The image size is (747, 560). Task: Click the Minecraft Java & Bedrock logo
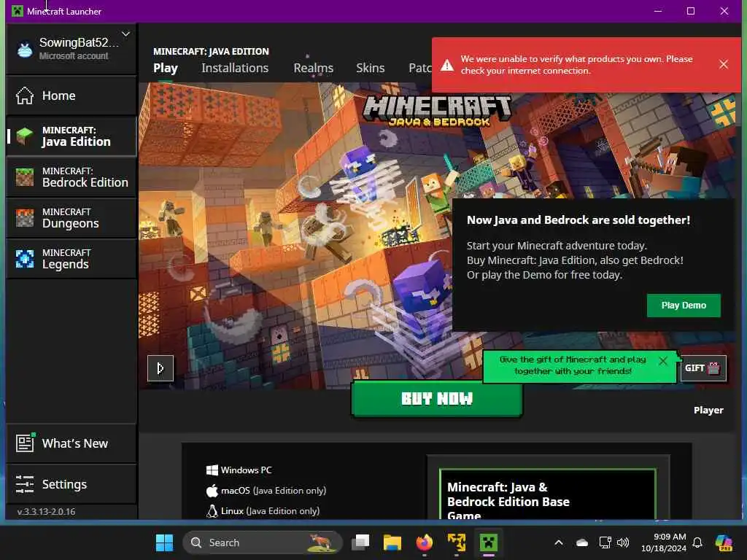click(437, 111)
